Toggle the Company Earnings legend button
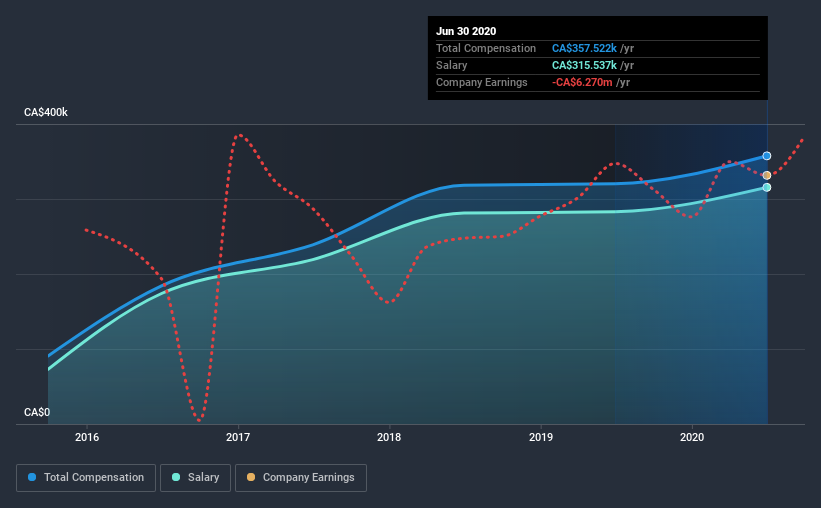 [x=301, y=478]
